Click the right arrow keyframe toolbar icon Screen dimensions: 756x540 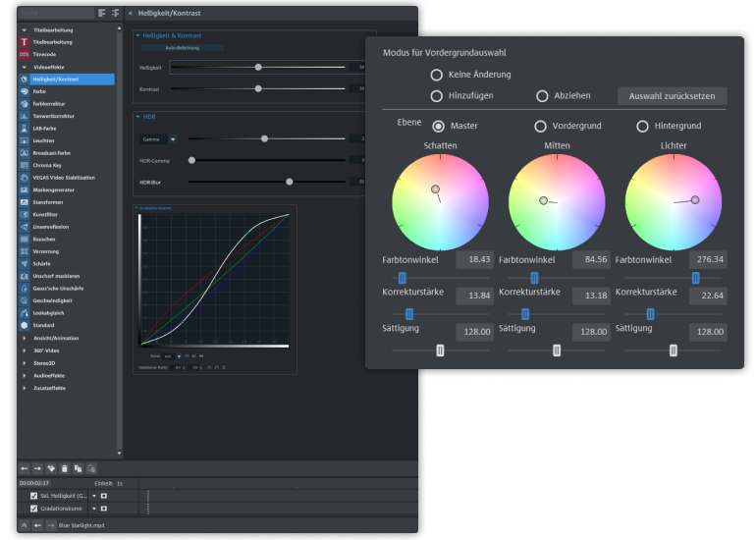[37, 468]
